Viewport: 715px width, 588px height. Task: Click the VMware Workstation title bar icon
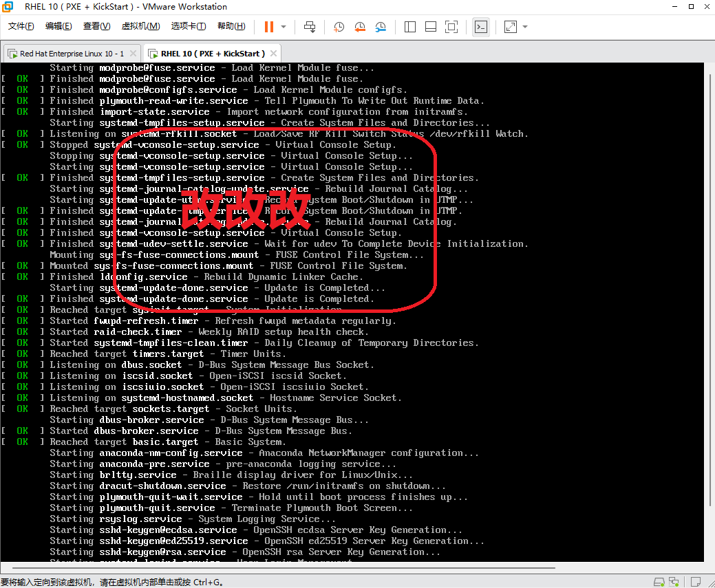click(8, 6)
